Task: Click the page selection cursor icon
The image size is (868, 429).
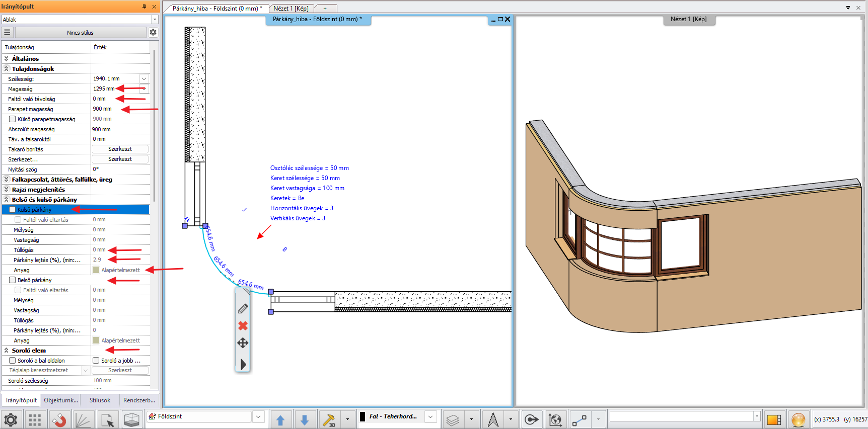Action: pos(107,419)
